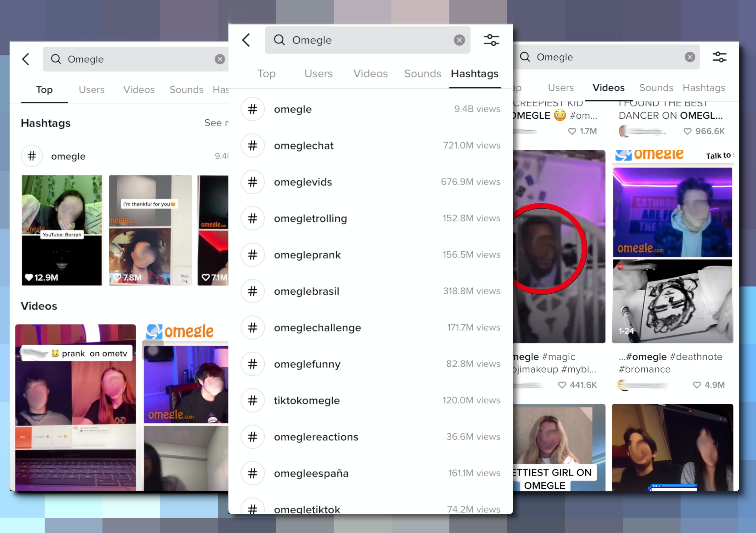Screen dimensions: 756x533
Task: Go back using left panel arrow
Action: (26, 59)
